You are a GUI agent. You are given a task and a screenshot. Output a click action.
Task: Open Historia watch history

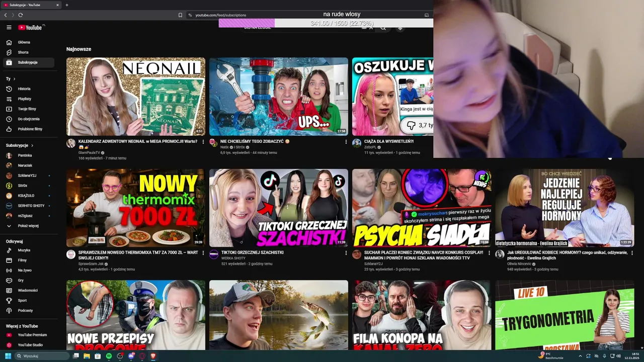point(30,89)
